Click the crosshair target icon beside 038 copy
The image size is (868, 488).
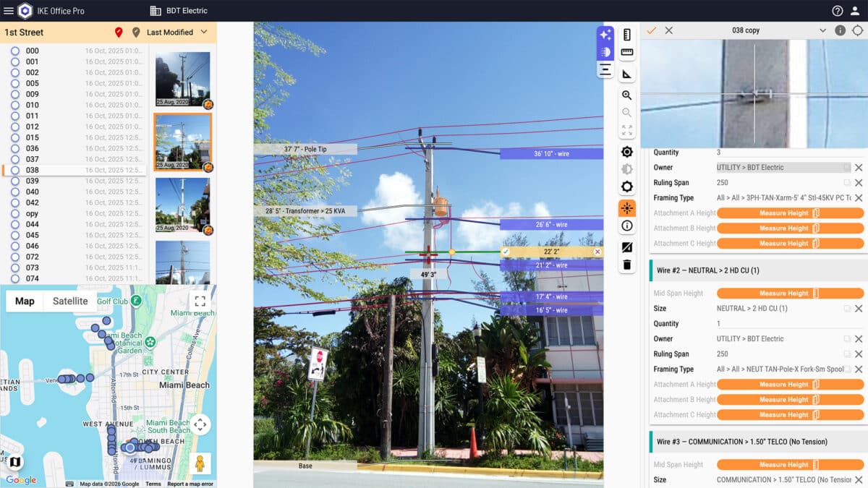(858, 30)
